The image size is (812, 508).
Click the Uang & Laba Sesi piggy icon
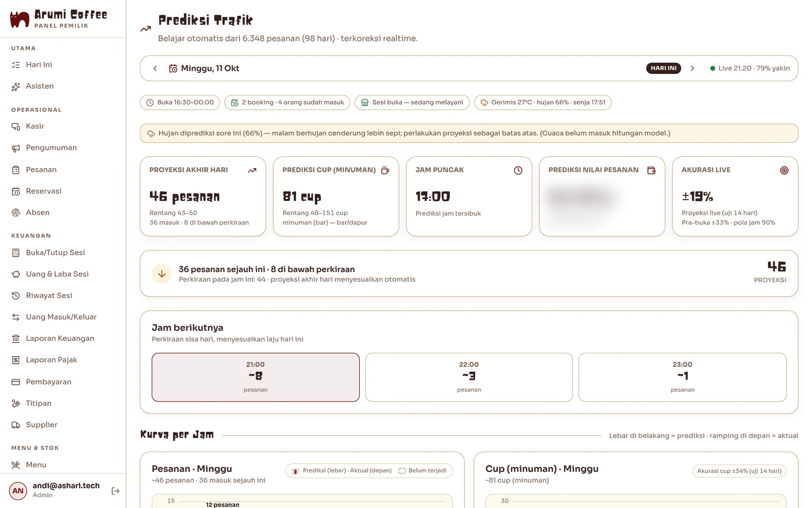point(16,274)
